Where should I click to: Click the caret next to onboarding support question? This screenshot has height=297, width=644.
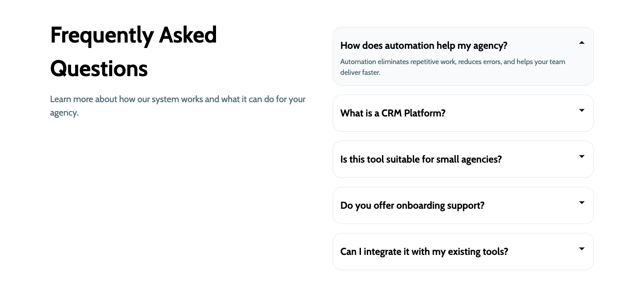click(581, 202)
